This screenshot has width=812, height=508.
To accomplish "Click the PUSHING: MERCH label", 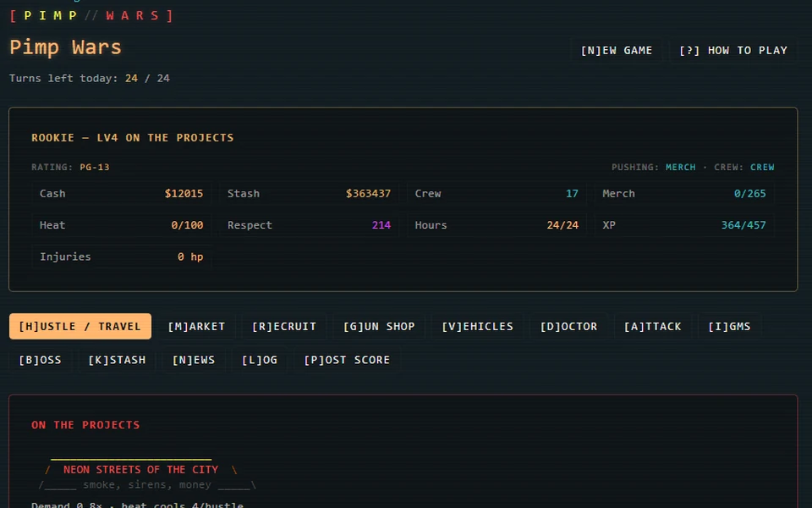I will coord(654,167).
